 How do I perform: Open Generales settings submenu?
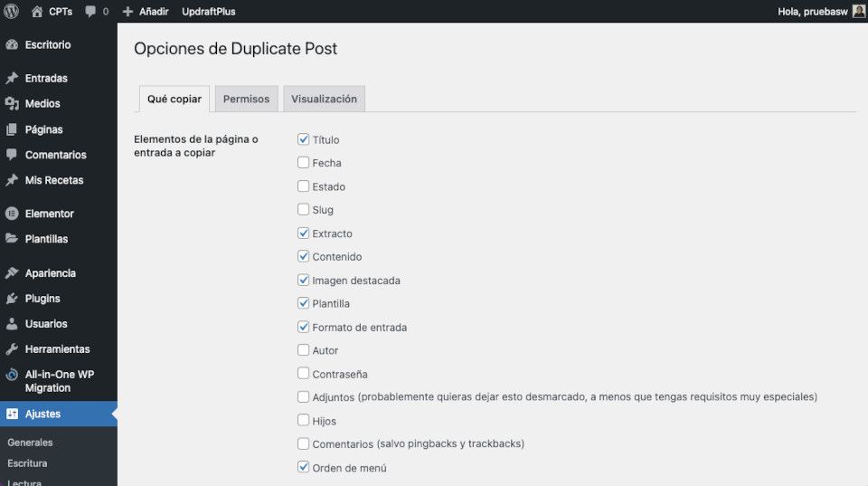coord(30,443)
